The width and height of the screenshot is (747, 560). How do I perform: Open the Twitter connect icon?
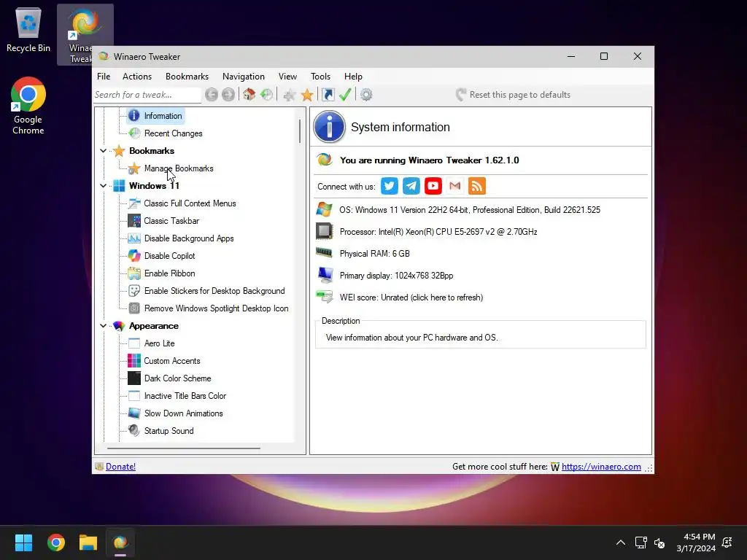[390, 186]
